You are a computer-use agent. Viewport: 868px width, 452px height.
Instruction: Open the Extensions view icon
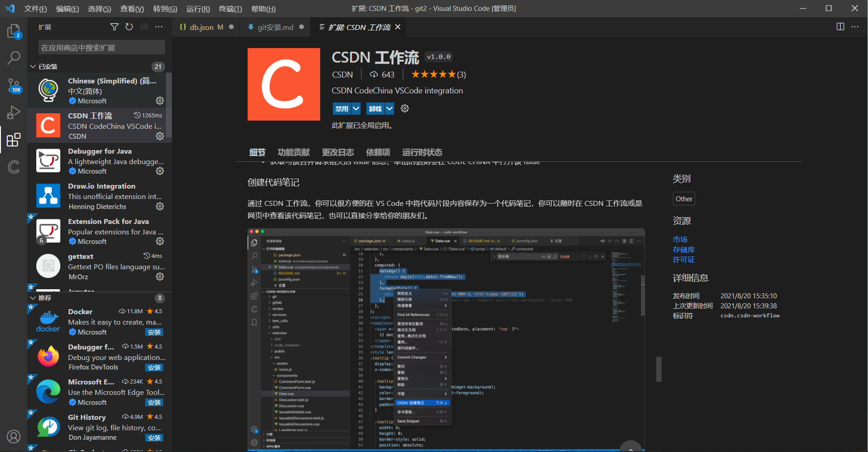click(x=14, y=140)
